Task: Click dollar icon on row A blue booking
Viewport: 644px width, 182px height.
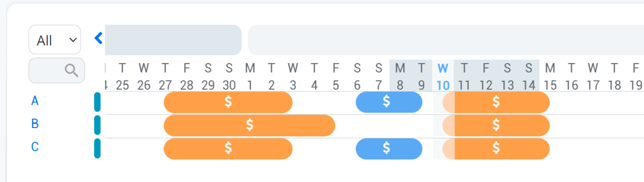Action: tap(386, 101)
